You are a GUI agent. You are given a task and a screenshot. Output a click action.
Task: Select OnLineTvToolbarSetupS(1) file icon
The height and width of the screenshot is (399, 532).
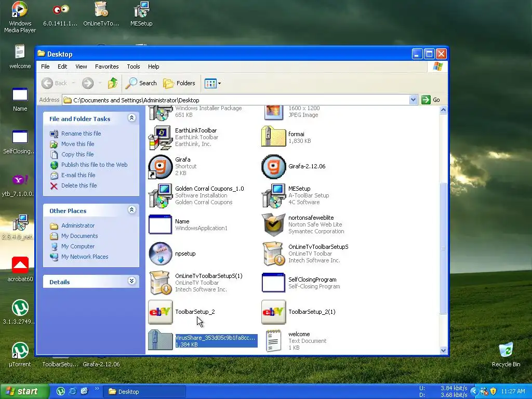(x=161, y=283)
